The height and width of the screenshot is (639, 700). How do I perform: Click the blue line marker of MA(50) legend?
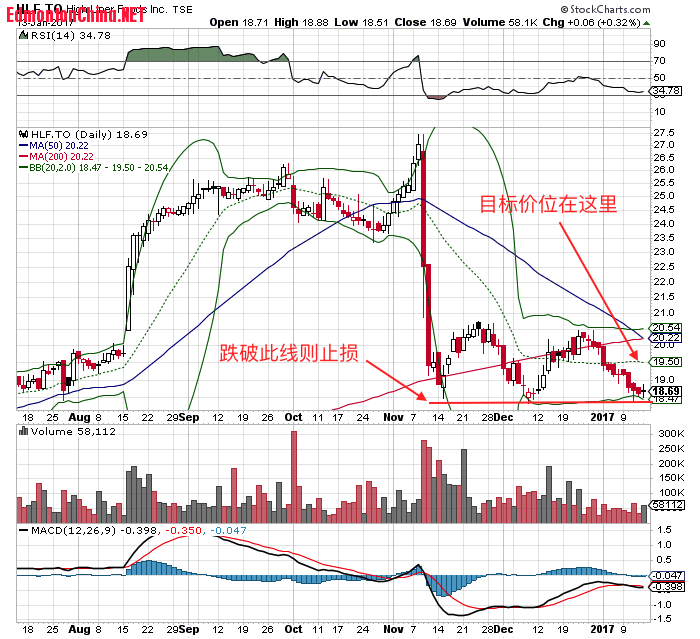(x=23, y=146)
